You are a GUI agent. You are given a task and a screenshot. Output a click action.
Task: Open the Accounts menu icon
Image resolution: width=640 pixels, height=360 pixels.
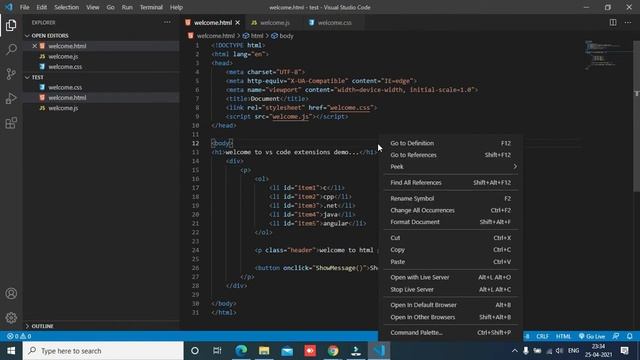pos(11,293)
